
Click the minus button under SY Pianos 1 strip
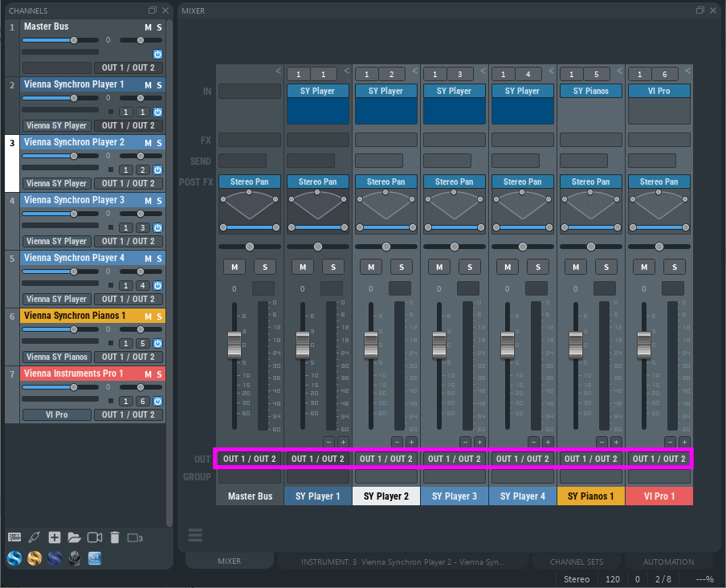point(602,442)
